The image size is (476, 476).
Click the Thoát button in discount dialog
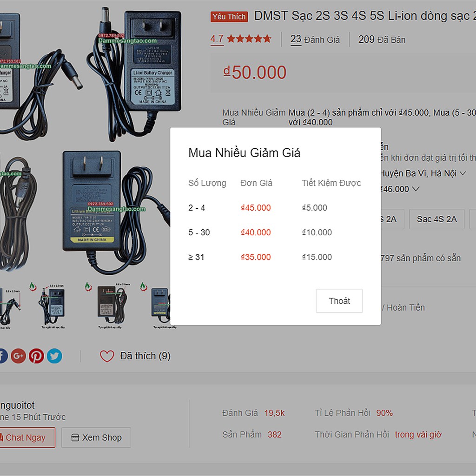click(339, 301)
